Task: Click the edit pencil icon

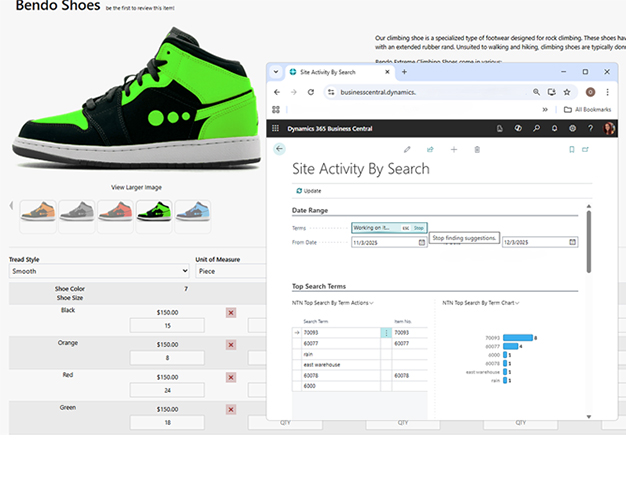Action: pyautogui.click(x=407, y=149)
